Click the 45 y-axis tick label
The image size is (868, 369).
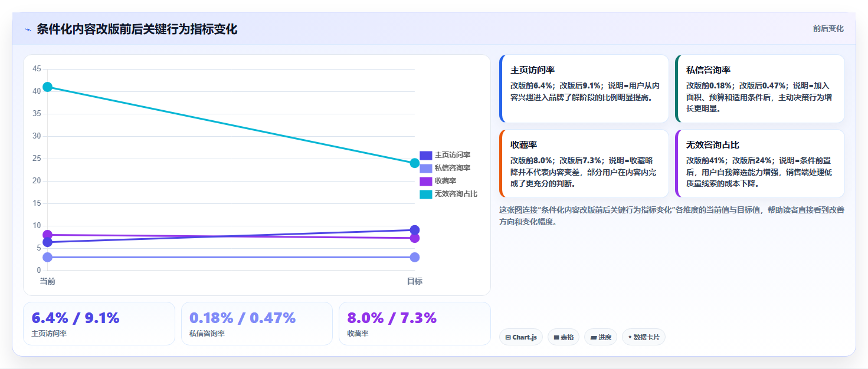(37, 69)
